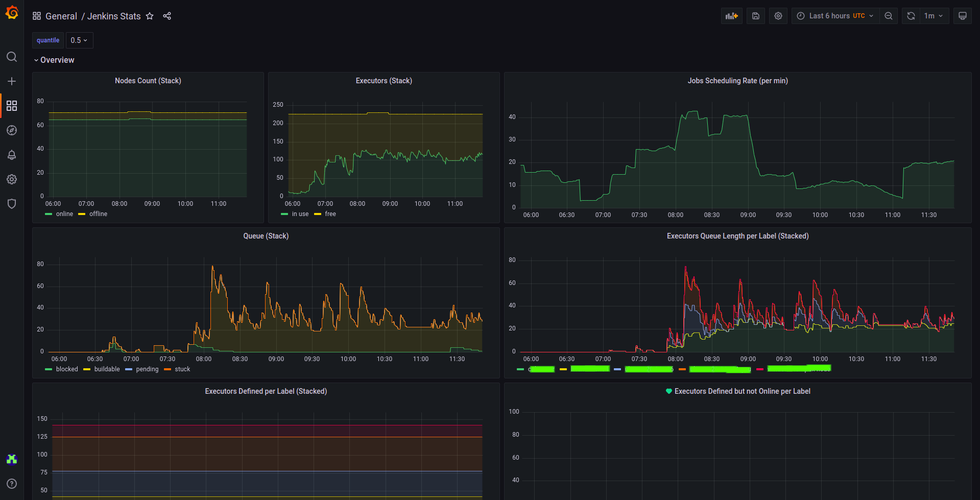Viewport: 980px width, 500px height.
Task: Star the Jenkins Stats dashboard
Action: click(x=150, y=16)
